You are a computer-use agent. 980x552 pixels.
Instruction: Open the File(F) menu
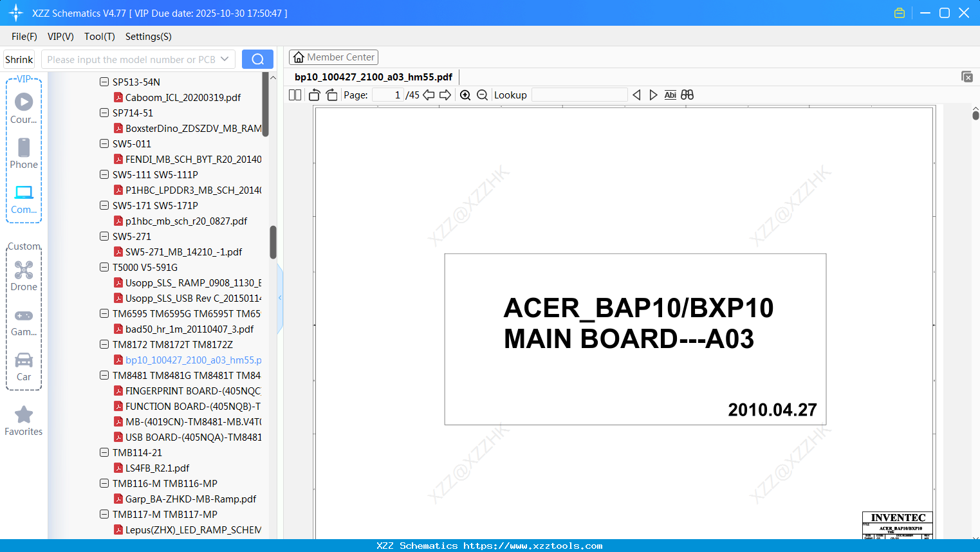(24, 36)
